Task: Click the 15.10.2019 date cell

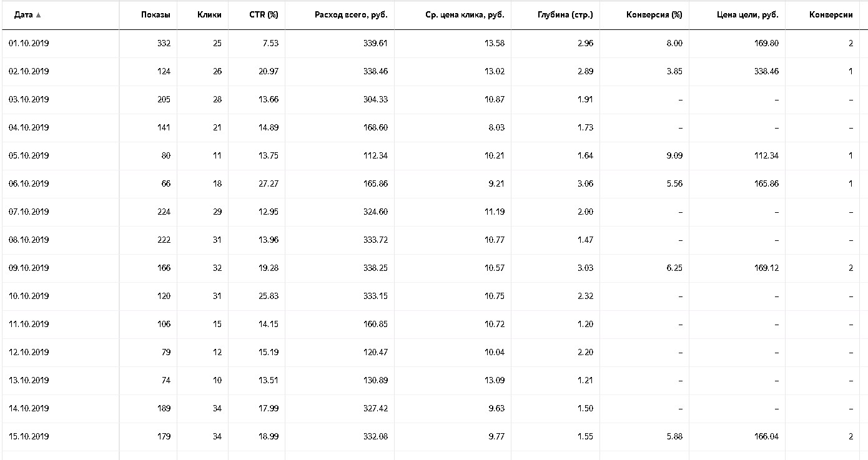Action: 29,436
